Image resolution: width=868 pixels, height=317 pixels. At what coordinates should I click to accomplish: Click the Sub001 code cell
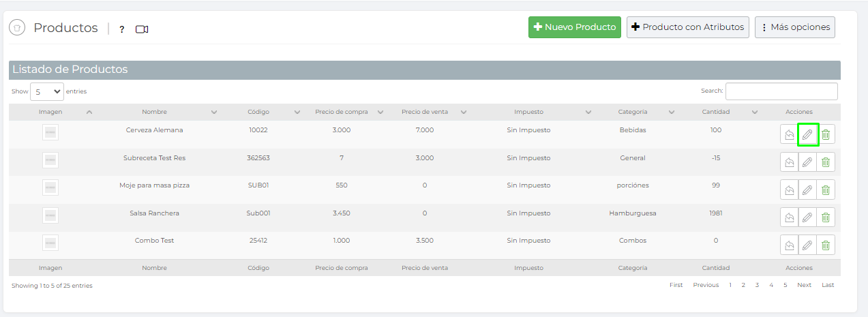pos(258,213)
